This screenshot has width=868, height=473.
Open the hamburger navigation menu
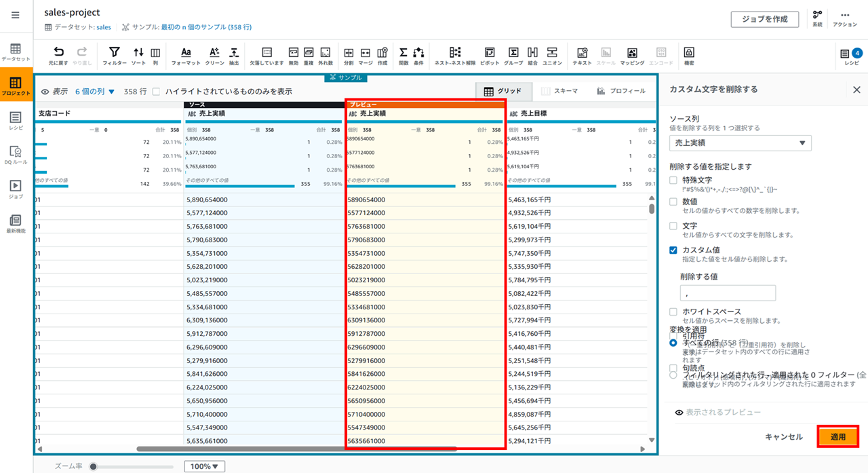pyautogui.click(x=16, y=15)
